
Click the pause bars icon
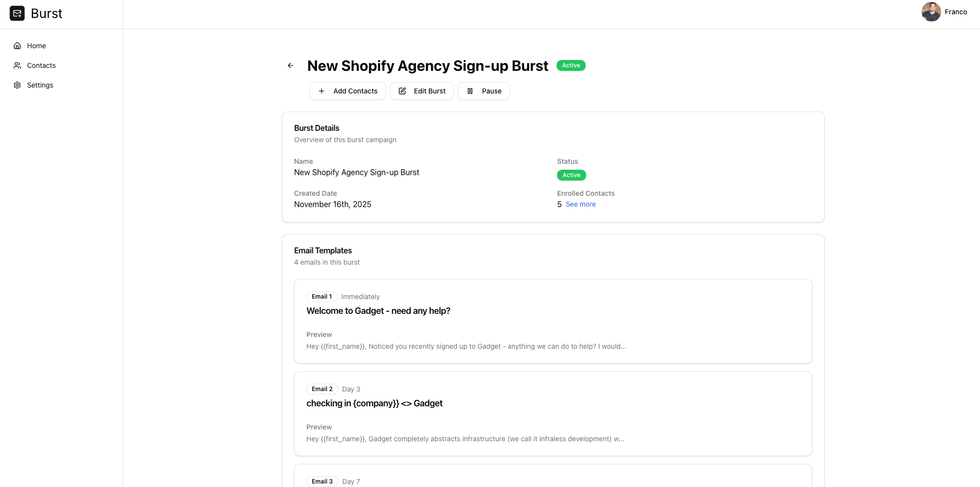(x=470, y=91)
